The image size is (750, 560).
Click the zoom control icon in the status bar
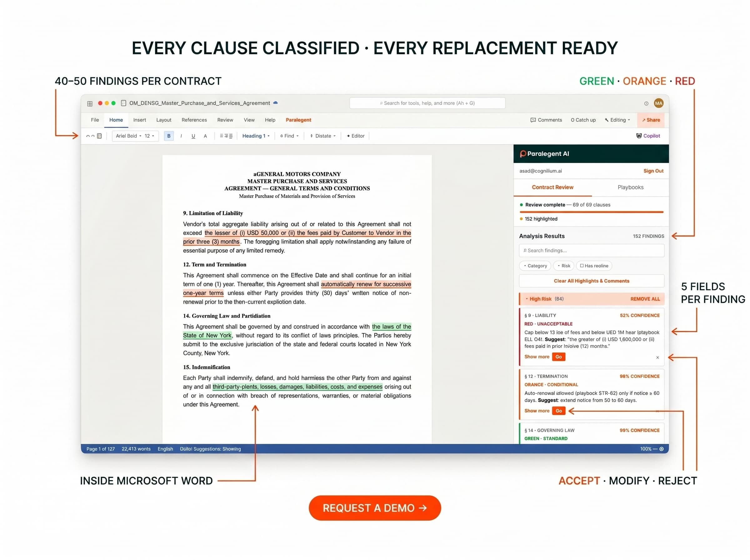tap(661, 449)
